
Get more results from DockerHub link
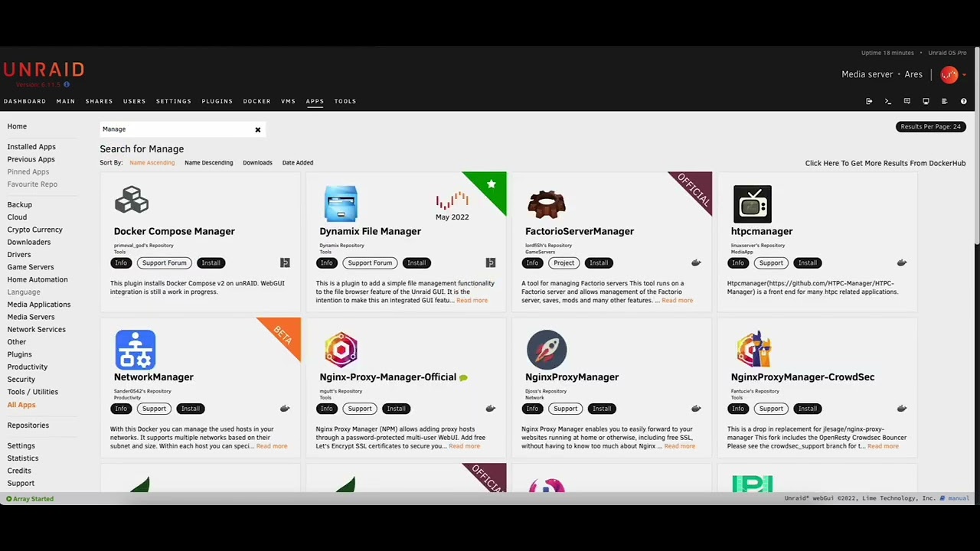pos(885,163)
